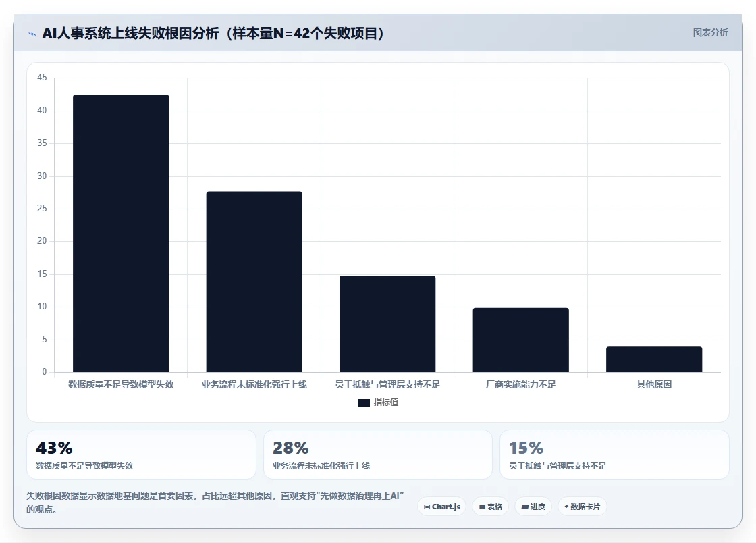Click the y-axis tick label 45

click(42, 78)
